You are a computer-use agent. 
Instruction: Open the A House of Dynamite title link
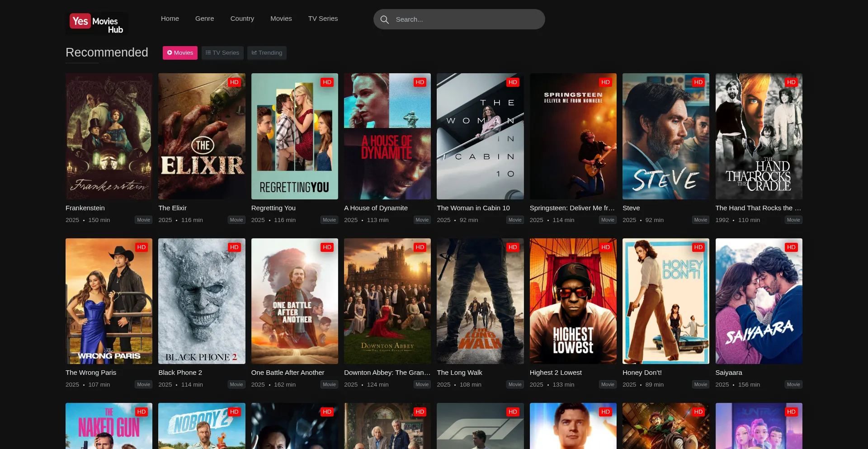376,208
